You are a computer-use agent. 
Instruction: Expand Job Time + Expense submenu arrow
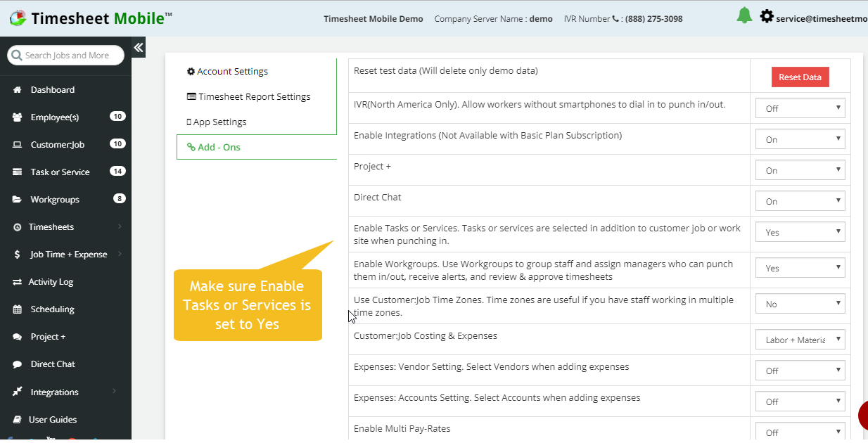pyautogui.click(x=120, y=255)
